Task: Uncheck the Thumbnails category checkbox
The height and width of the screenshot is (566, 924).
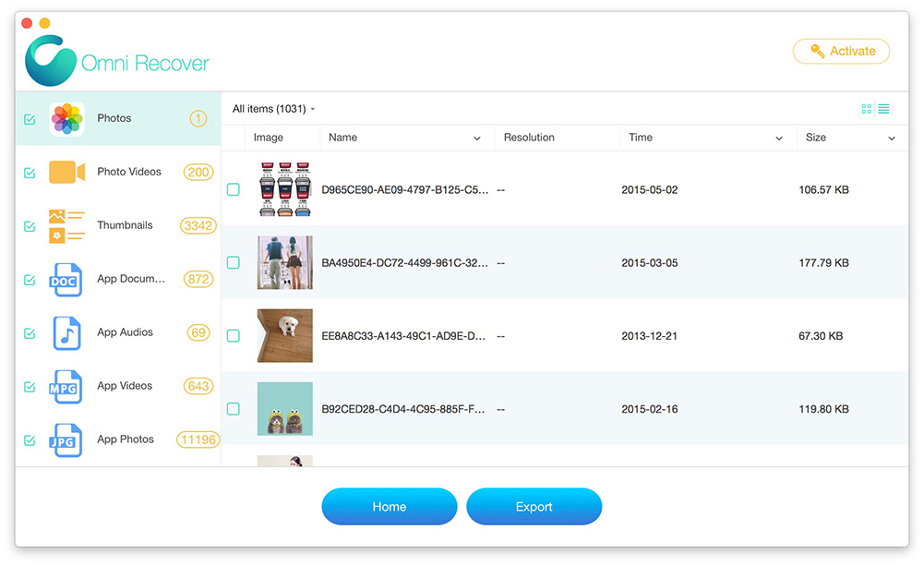Action: coord(30,226)
